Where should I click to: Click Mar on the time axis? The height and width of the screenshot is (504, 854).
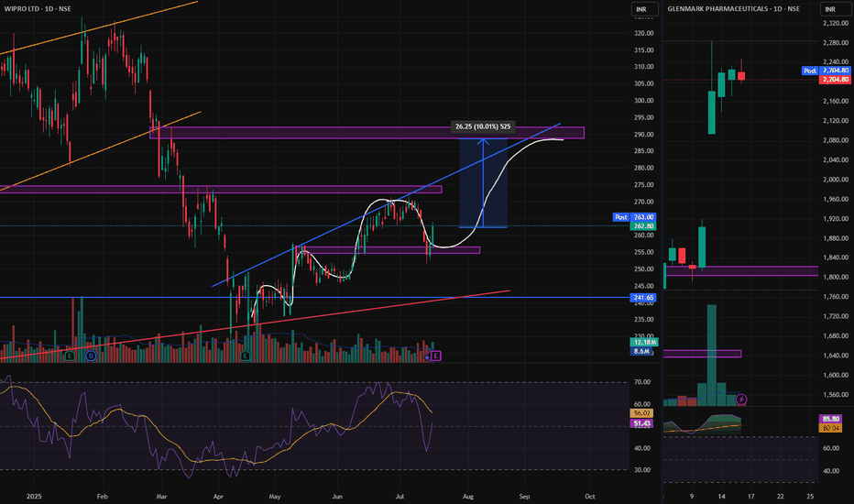pyautogui.click(x=161, y=497)
